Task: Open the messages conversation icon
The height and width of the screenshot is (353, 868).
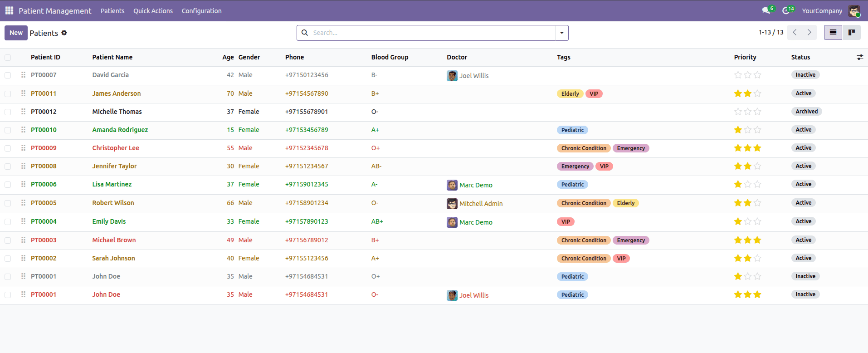Action: [766, 10]
